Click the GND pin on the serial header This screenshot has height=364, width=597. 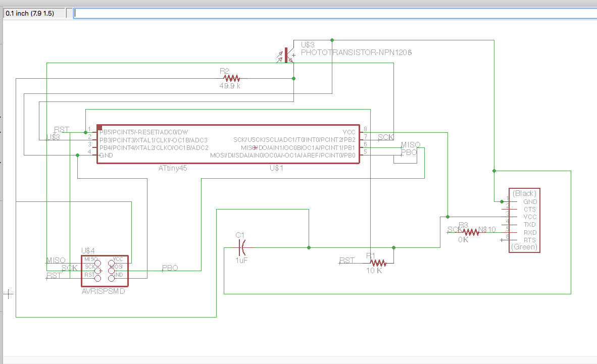click(530, 202)
